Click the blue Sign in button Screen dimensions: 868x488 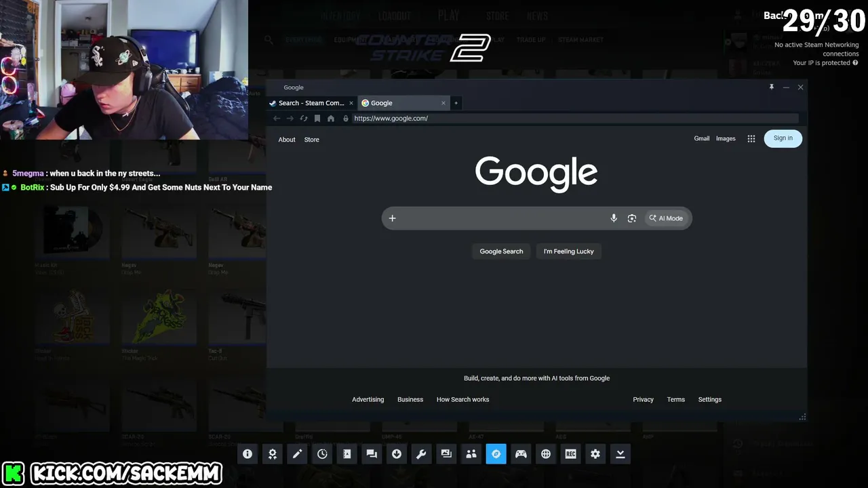point(783,138)
